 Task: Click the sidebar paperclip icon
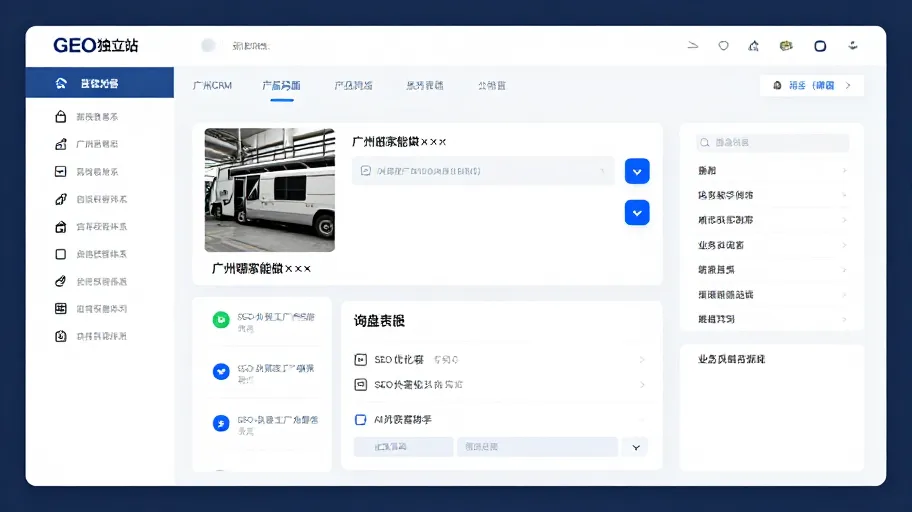(60, 281)
